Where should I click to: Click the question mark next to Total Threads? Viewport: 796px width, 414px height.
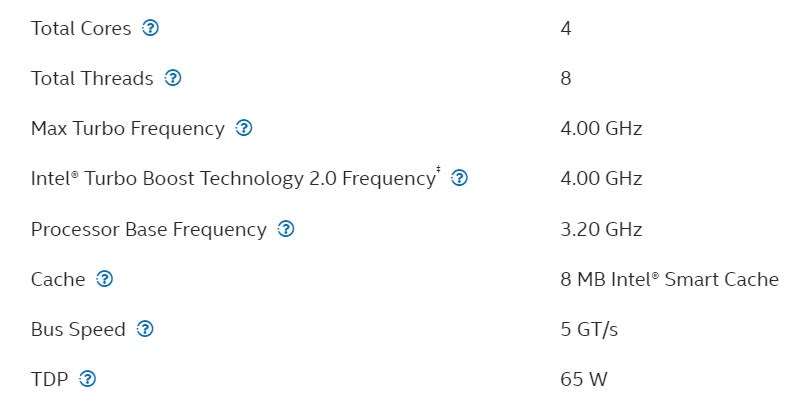coord(173,78)
